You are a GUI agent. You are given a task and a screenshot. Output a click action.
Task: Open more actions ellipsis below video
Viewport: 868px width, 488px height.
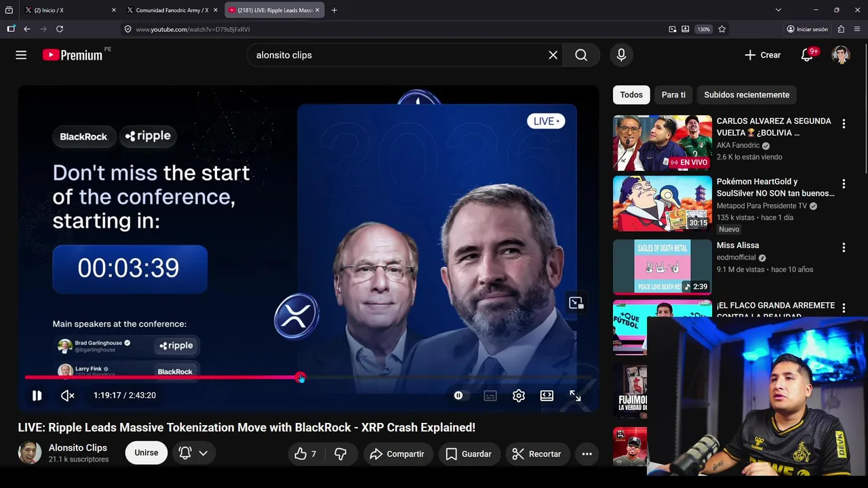587,454
